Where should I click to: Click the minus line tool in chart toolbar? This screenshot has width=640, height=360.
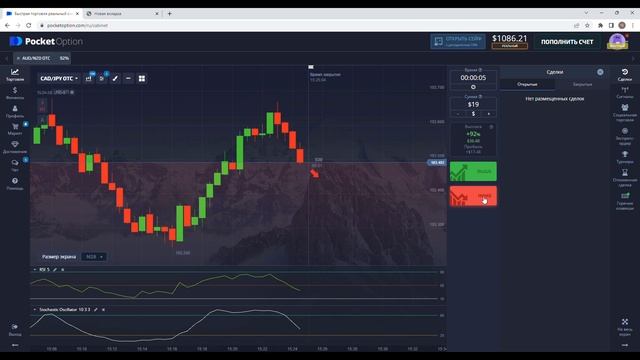pos(128,78)
